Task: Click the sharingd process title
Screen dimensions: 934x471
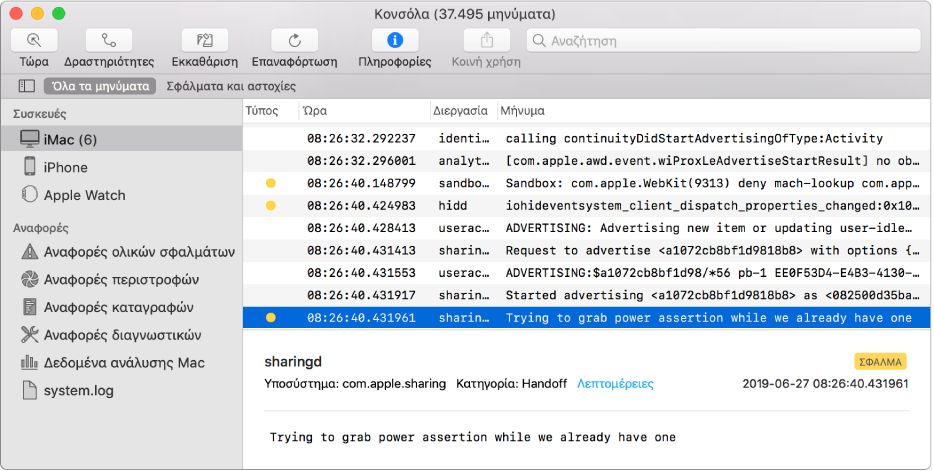Action: point(293,361)
